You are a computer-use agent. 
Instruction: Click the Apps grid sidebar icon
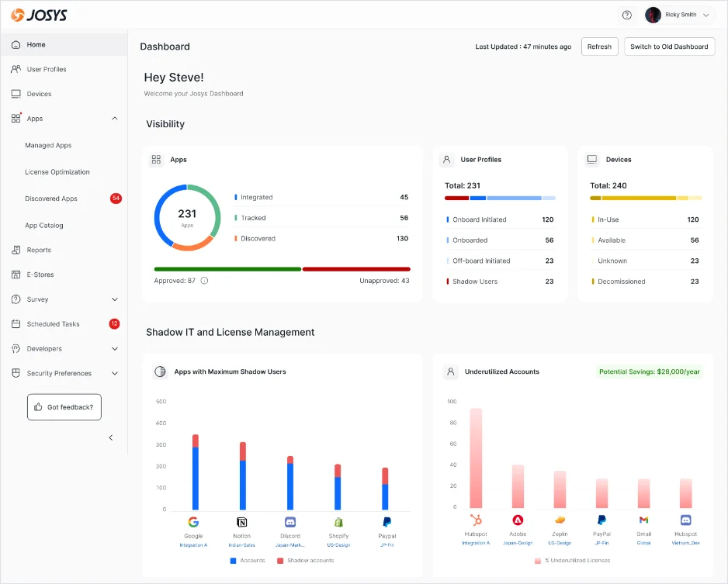click(x=16, y=119)
